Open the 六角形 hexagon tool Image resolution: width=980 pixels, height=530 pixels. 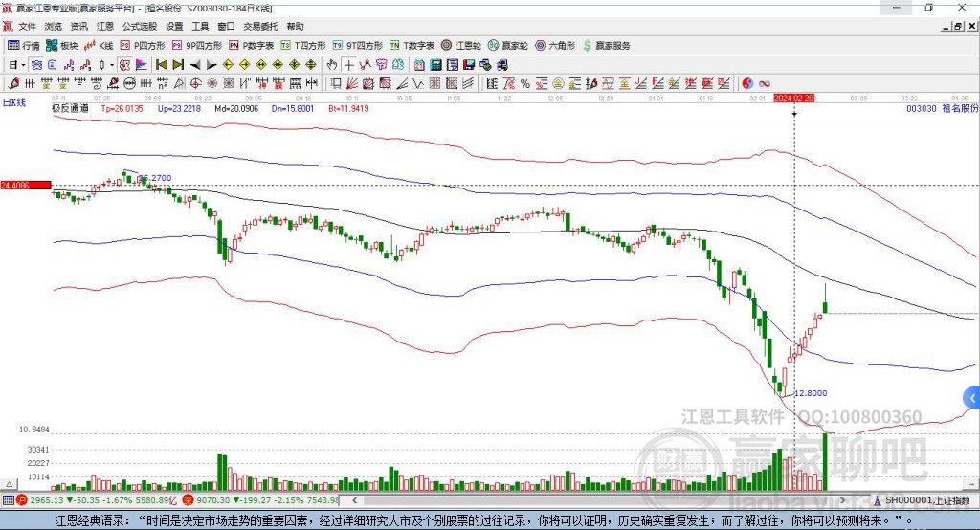(x=555, y=46)
